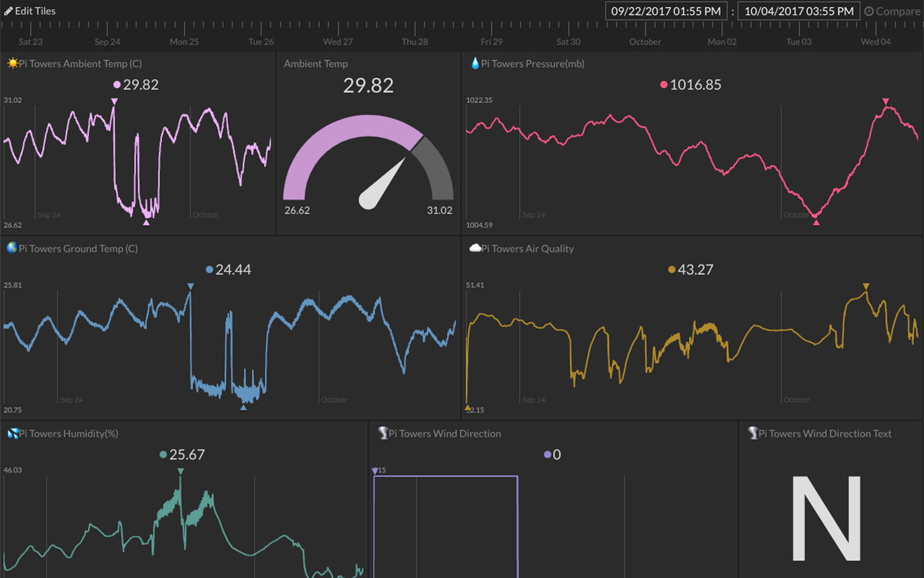Click the 1022.35 pressure axis maximum
This screenshot has width=924, height=578.
click(479, 100)
